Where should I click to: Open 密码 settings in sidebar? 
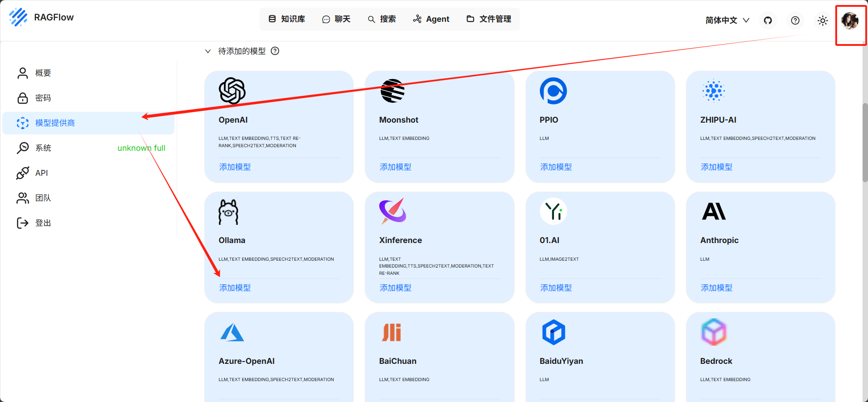[89, 98]
